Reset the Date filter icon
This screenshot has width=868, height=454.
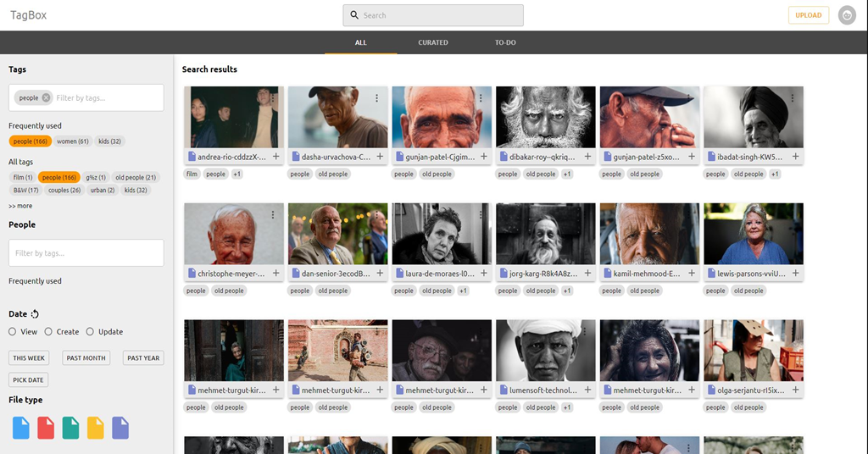coord(35,314)
